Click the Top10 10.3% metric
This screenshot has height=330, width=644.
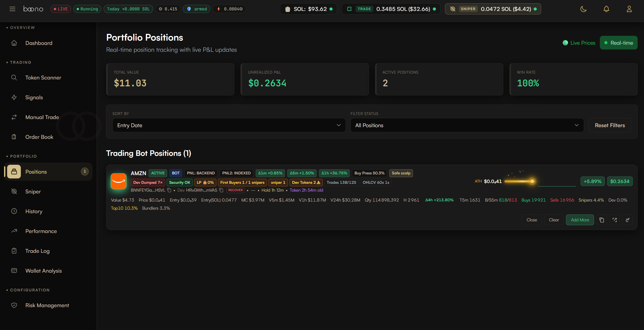[124, 208]
